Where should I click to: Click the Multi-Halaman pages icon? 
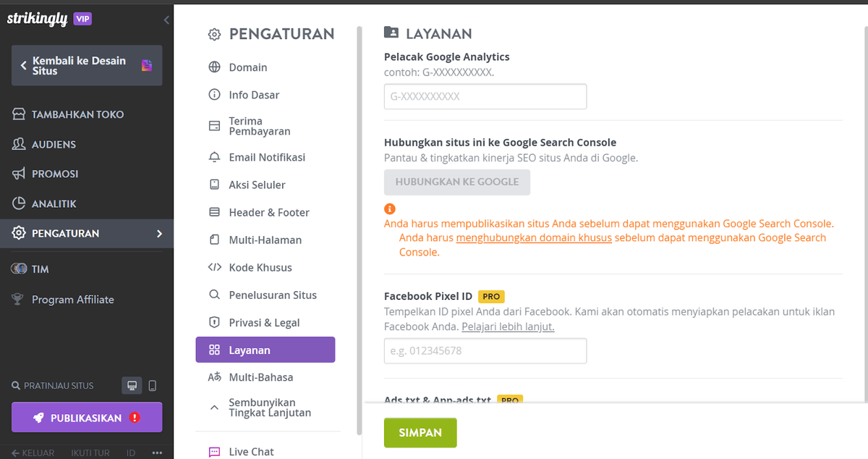click(x=214, y=240)
